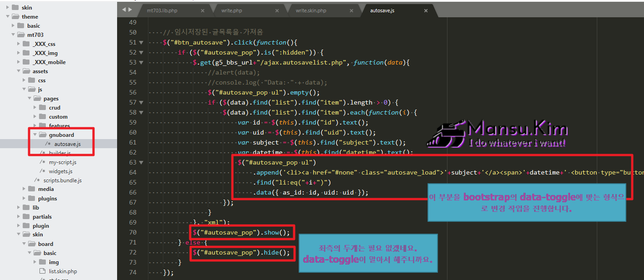This screenshot has width=644, height=280.
Task: Collapse the gnuboard folder
Action: point(35,135)
